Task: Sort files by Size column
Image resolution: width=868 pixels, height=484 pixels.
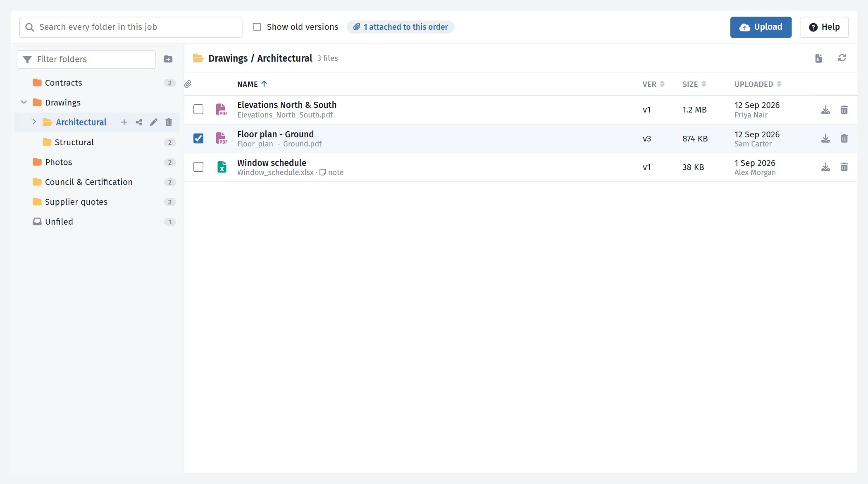Action: 694,84
